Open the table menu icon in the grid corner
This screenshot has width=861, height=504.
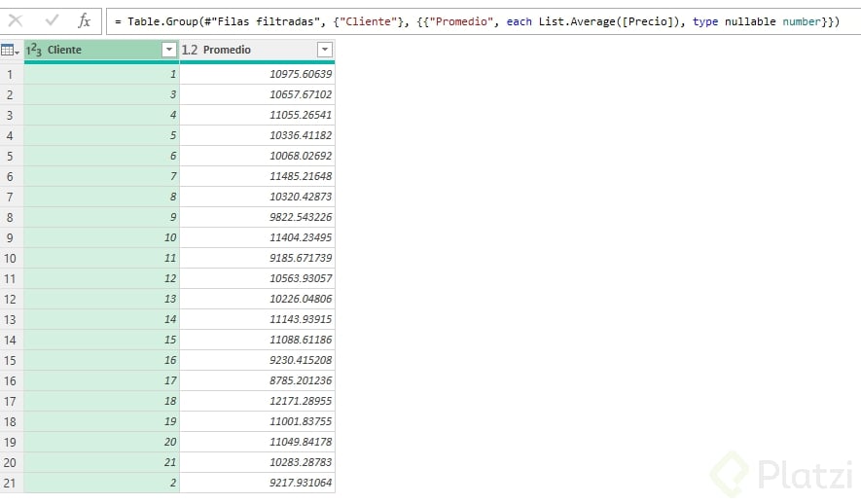(x=11, y=50)
